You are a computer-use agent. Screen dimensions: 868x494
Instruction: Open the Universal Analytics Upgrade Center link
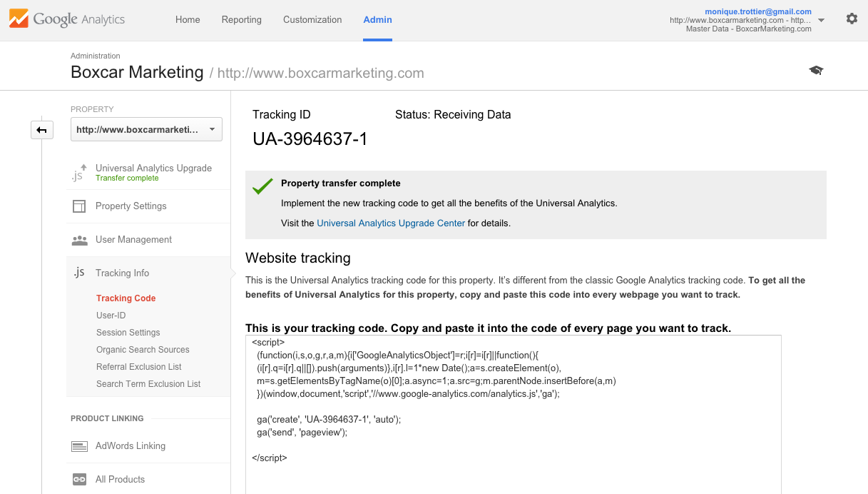coord(391,223)
